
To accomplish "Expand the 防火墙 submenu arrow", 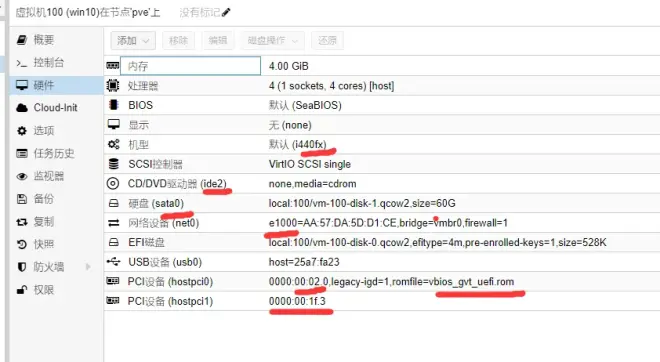I will tap(88, 267).
